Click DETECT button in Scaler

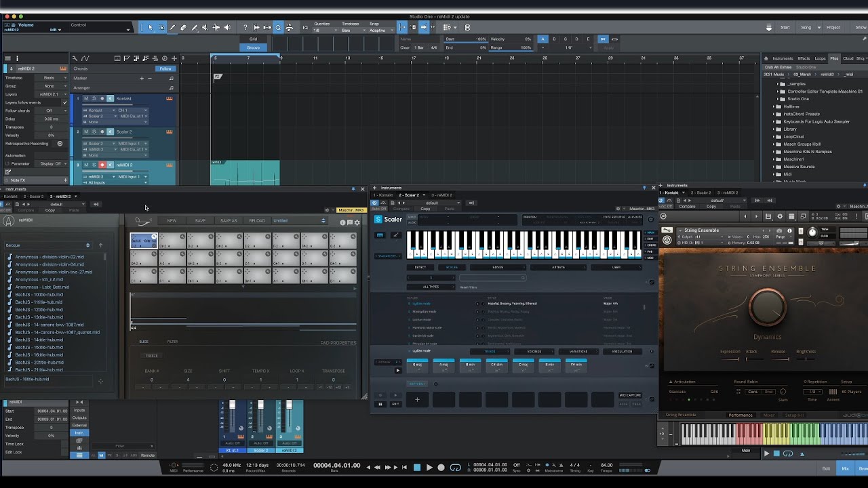(420, 267)
